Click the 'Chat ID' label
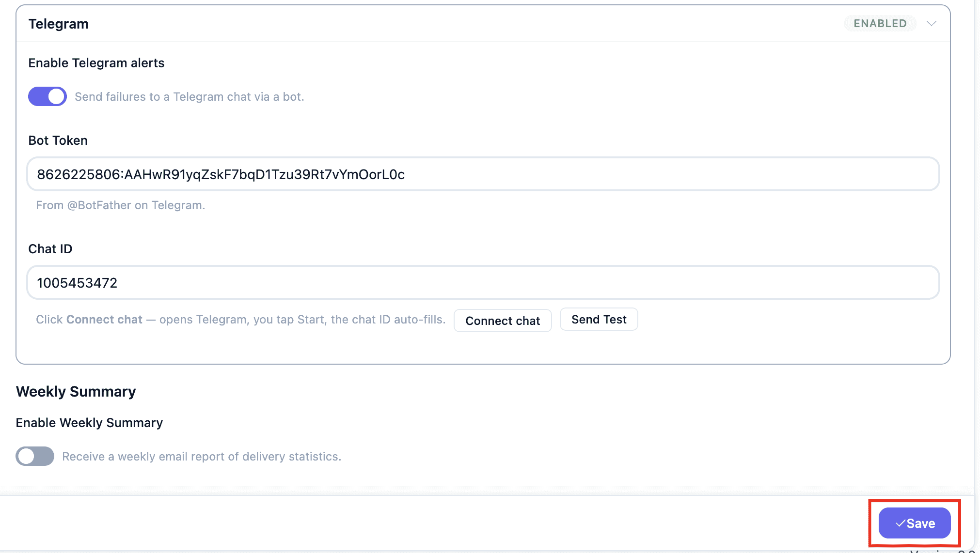Image resolution: width=980 pixels, height=553 pixels. tap(50, 249)
